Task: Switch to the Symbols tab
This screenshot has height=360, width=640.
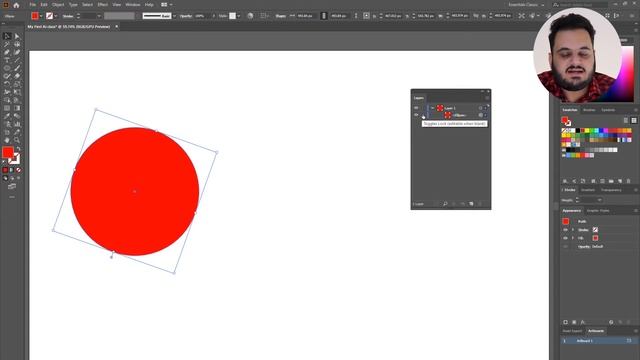Action: click(608, 110)
